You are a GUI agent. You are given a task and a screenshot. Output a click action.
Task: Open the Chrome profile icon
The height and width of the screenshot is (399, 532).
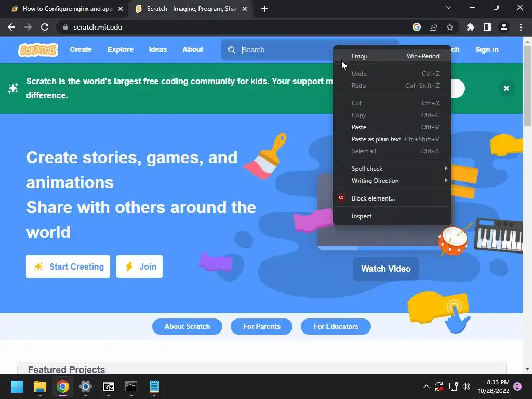[x=504, y=27]
